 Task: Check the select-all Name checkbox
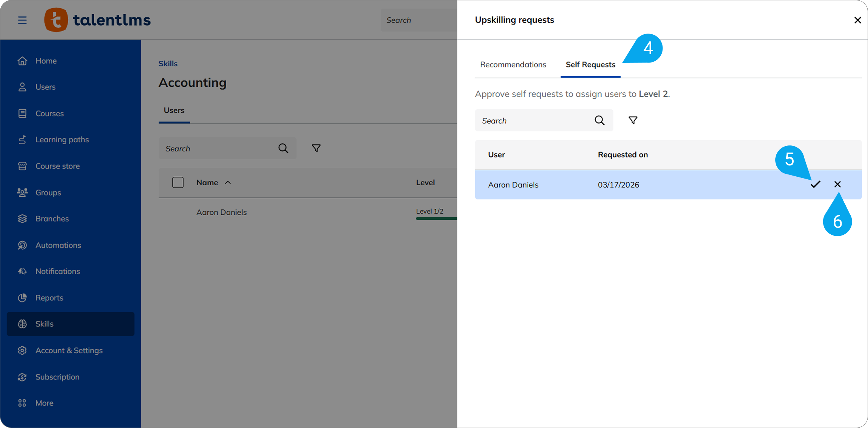click(178, 182)
